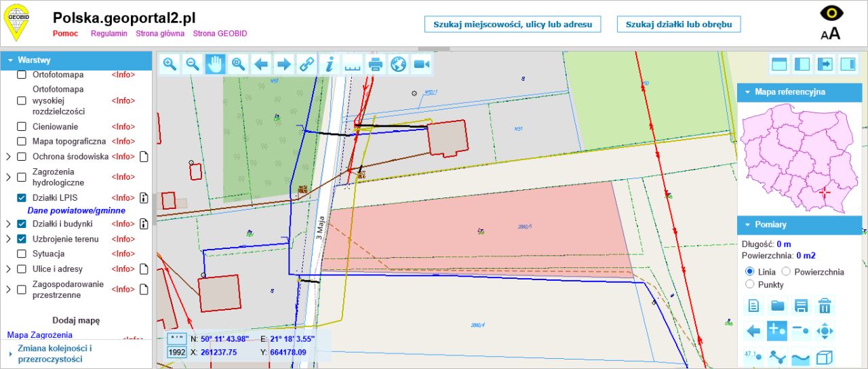This screenshot has width=868, height=369.
Task: Collapse the Pomiary panel
Action: (800, 225)
